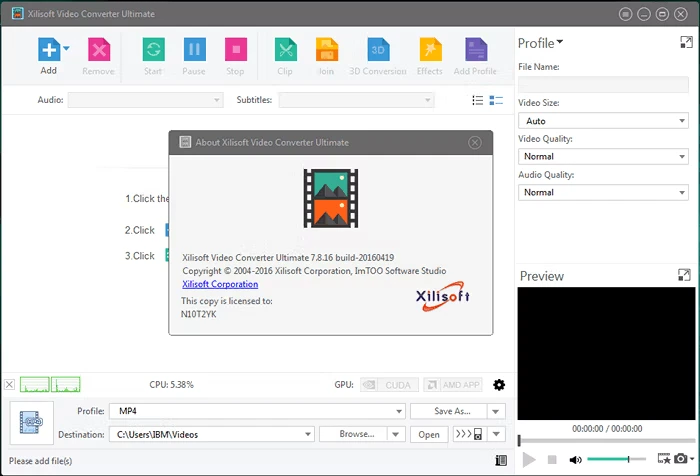Screen dimensions: 700x476
Task: Open the MP4 profile dropdown
Action: tap(257, 411)
